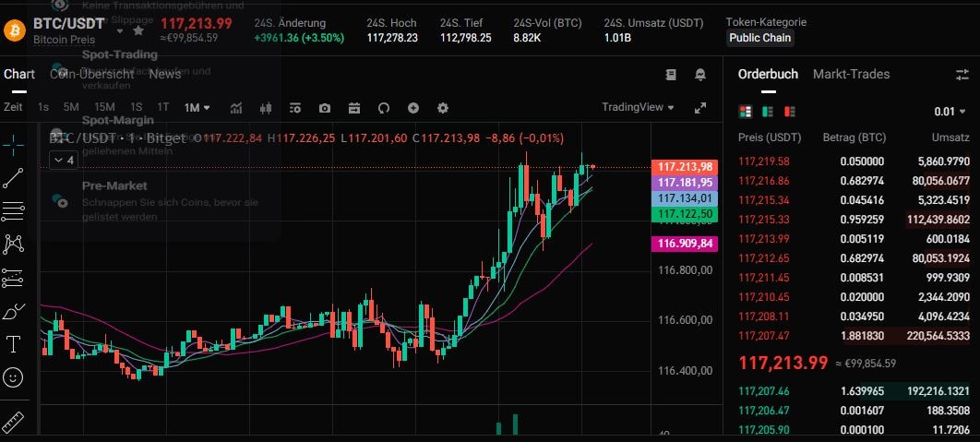The height and width of the screenshot is (442, 980).
Task: Open the emoji sticker tool
Action: tap(14, 377)
